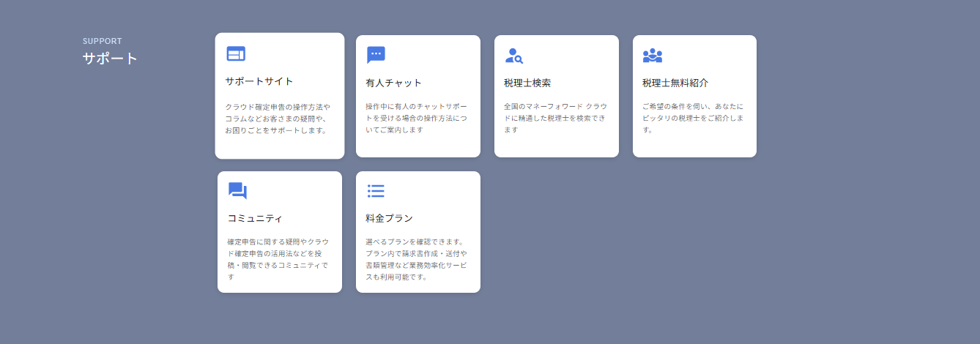Click the 税理士検索 person search icon
The width and height of the screenshot is (980, 344).
[x=514, y=56]
